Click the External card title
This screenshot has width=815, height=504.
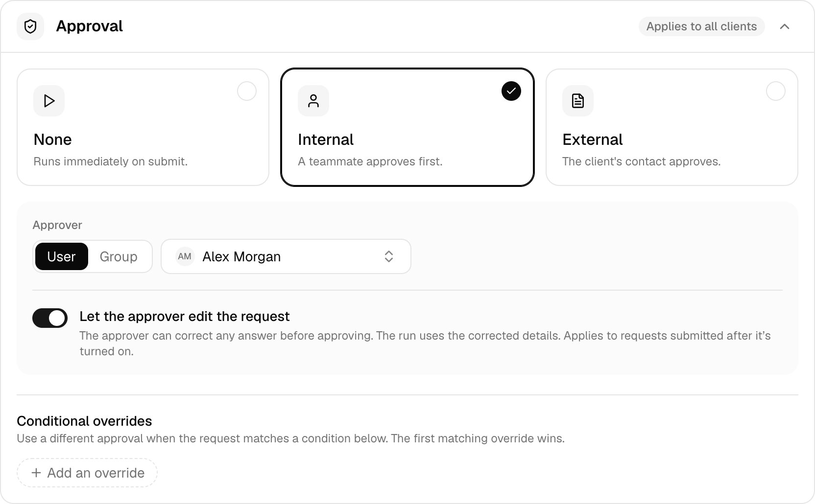tap(593, 139)
